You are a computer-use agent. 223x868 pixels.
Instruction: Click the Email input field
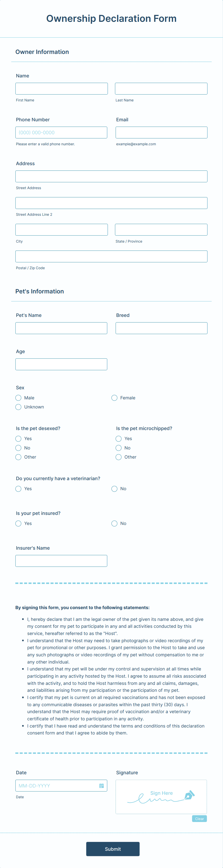(x=161, y=132)
